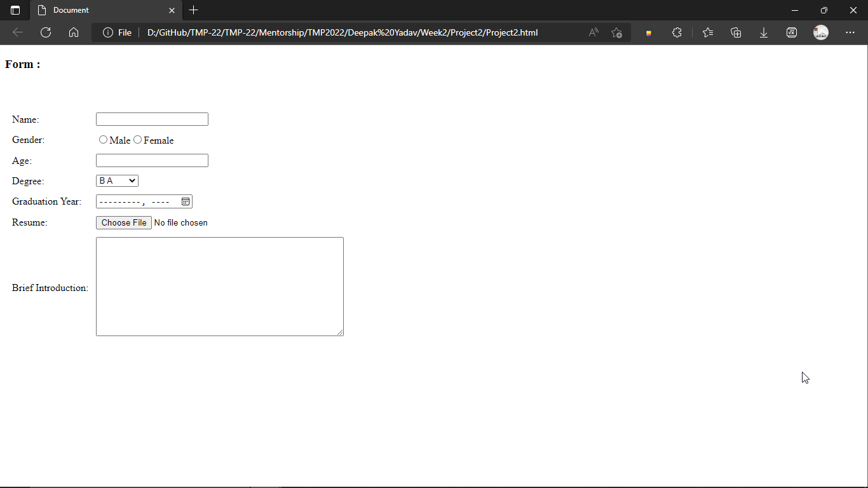Click the Choose File button
The height and width of the screenshot is (488, 868).
point(124,222)
